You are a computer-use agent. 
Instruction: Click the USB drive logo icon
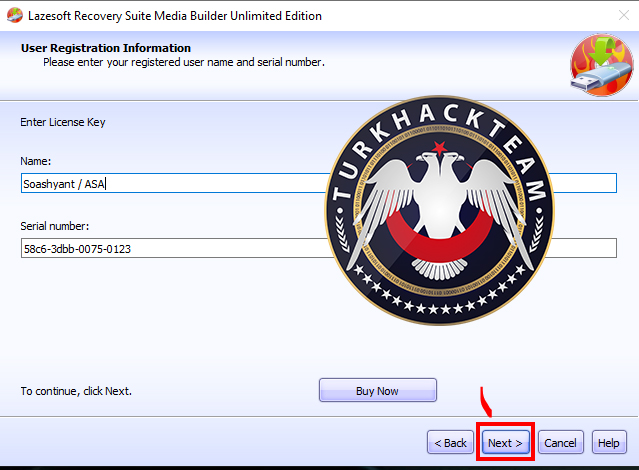point(601,65)
